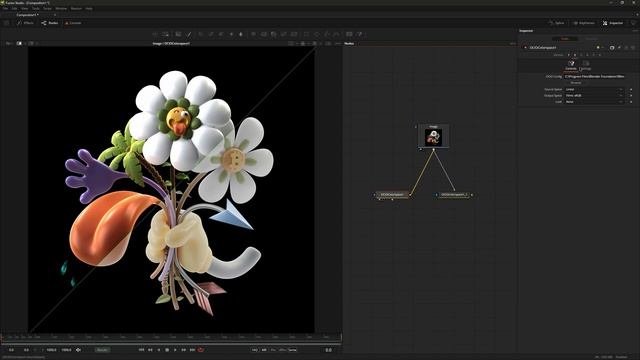Click the Render button
This screenshot has width=640, height=360.
tap(102, 350)
